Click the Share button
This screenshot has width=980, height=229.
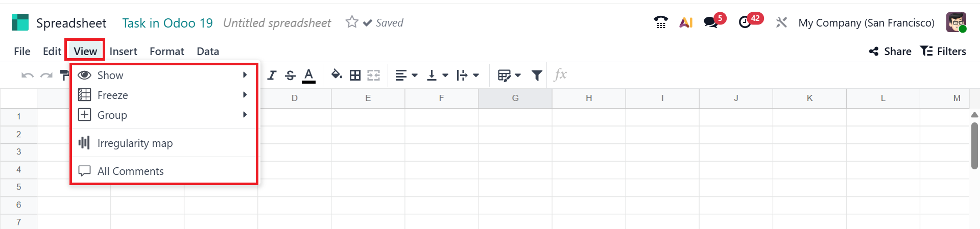click(890, 51)
